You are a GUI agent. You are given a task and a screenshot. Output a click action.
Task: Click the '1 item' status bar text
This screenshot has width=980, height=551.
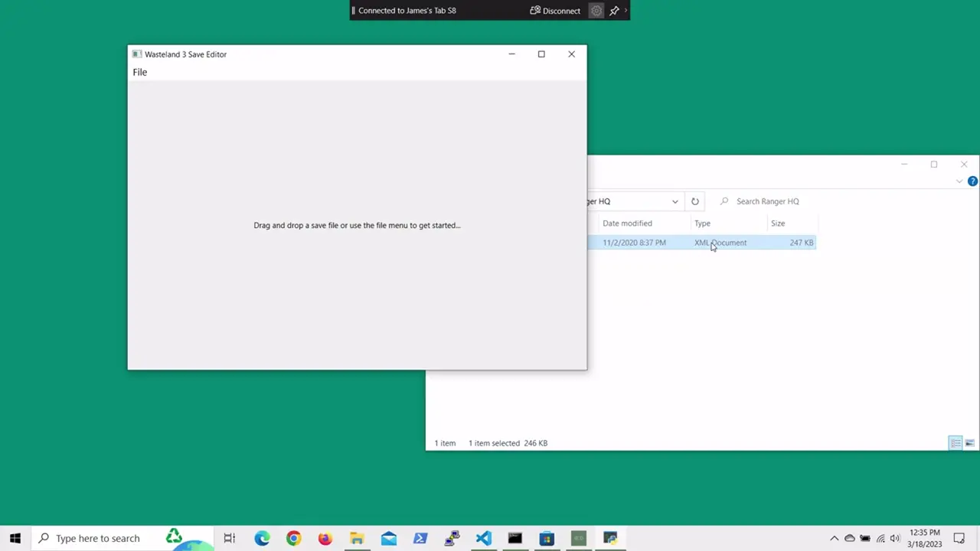(x=445, y=443)
